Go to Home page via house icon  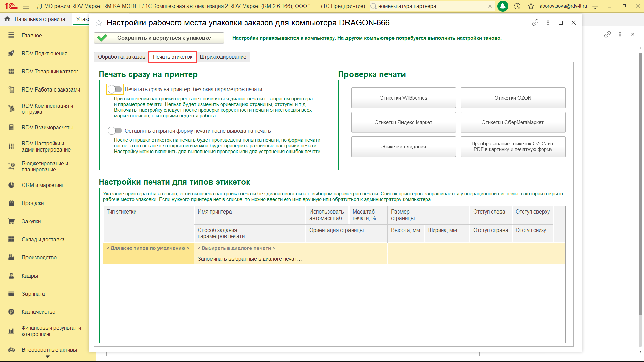tap(7, 19)
